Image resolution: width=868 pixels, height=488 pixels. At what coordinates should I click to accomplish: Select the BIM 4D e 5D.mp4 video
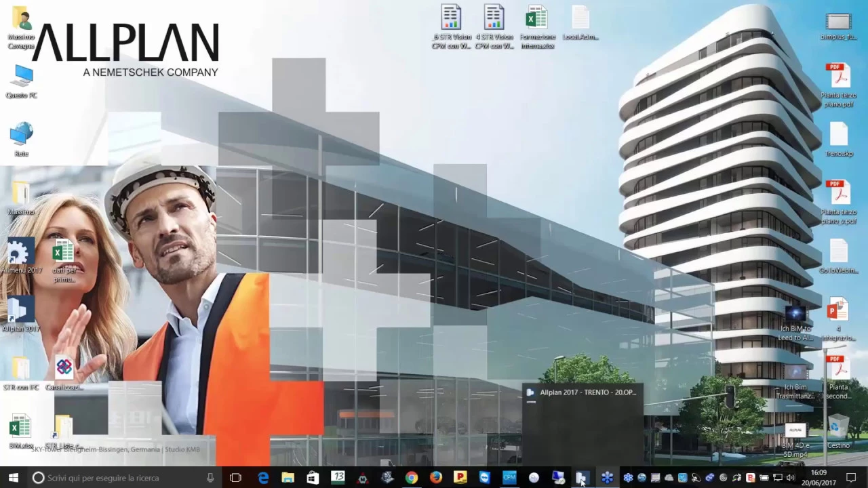[795, 440]
